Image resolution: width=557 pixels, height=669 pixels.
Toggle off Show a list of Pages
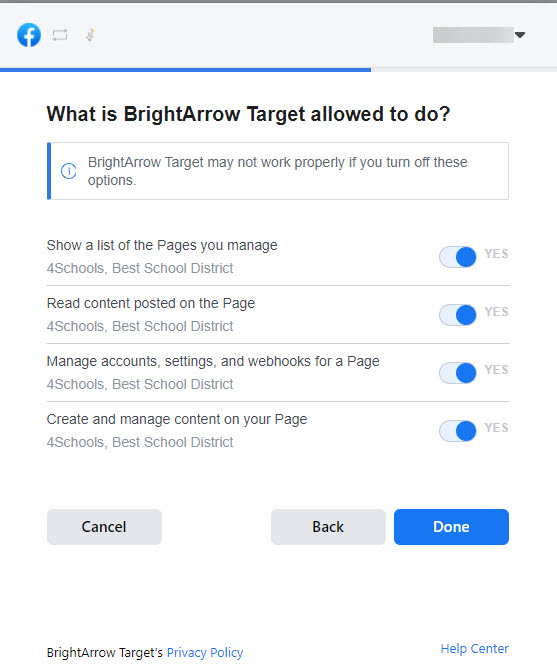[458, 257]
